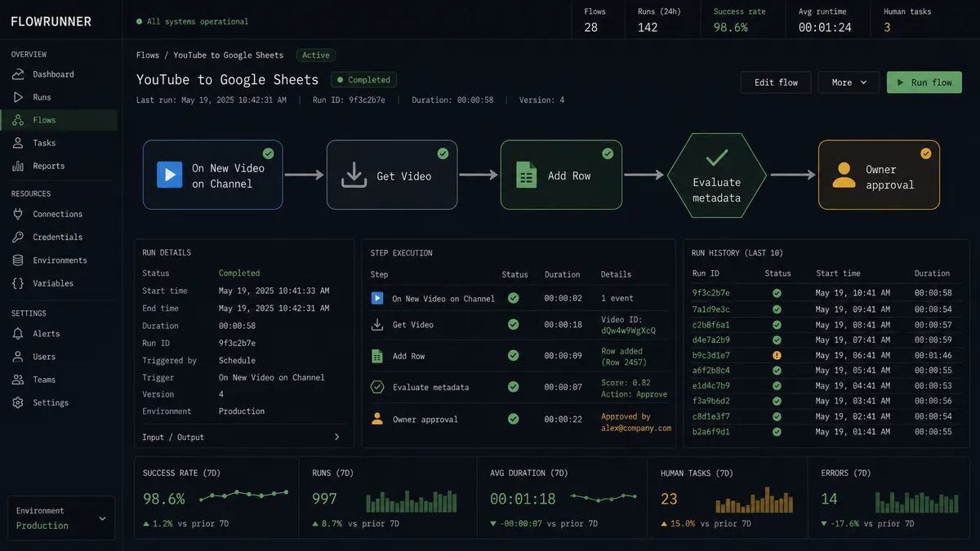Open the Environment Production selector
This screenshot has width=980, height=551.
click(x=61, y=518)
